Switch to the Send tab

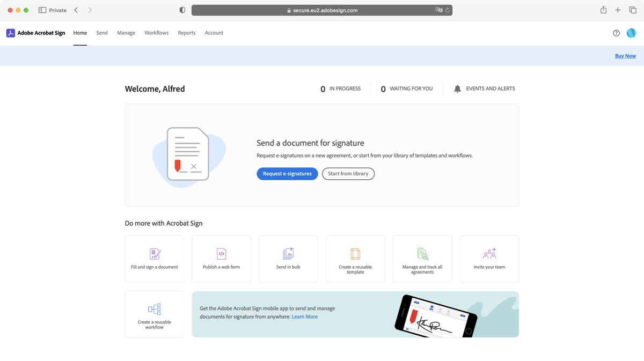tap(102, 33)
